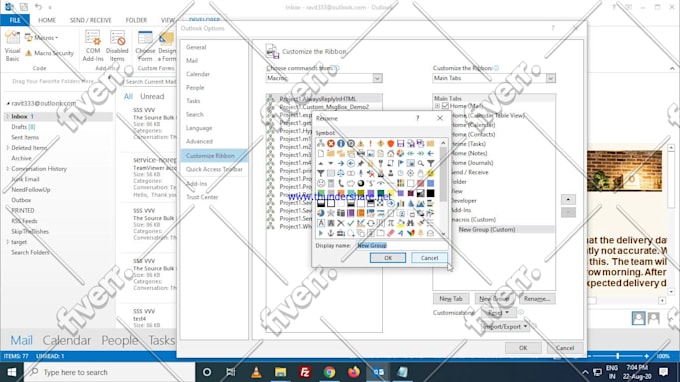The width and height of the screenshot is (680, 382).
Task: Choose the green checkmark symbol
Action: coord(351,223)
